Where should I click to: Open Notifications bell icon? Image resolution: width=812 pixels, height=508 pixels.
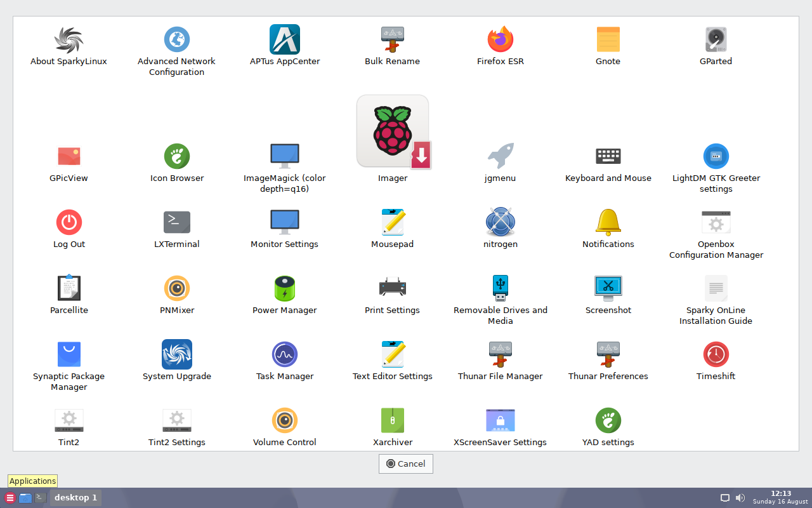pos(608,222)
